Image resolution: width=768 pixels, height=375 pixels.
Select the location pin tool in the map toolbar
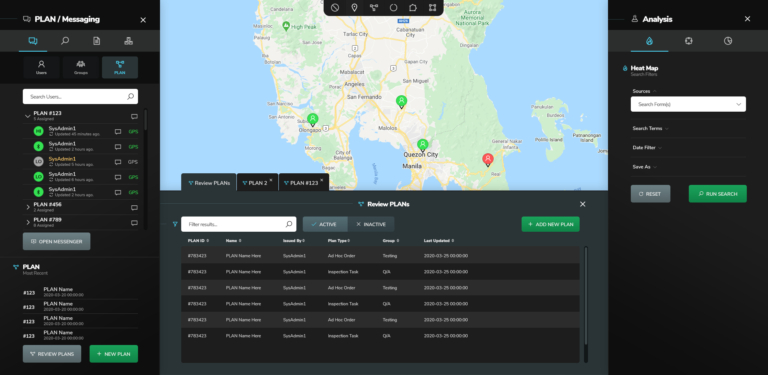[x=354, y=7]
